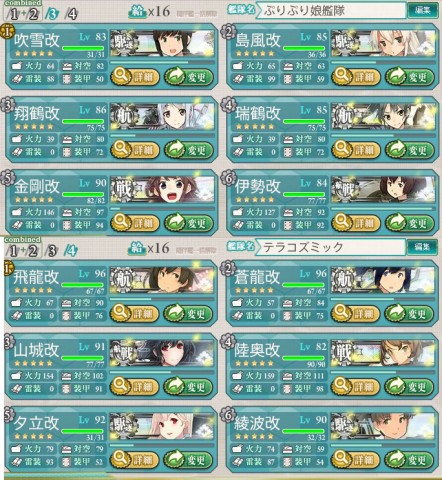The height and width of the screenshot is (480, 442).
Task: Change ship 島風改 via 変更 button
Action: pyautogui.click(x=410, y=77)
